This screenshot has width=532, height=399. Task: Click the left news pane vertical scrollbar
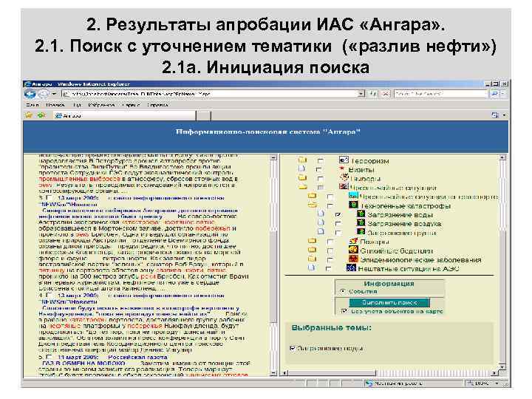pyautogui.click(x=274, y=265)
